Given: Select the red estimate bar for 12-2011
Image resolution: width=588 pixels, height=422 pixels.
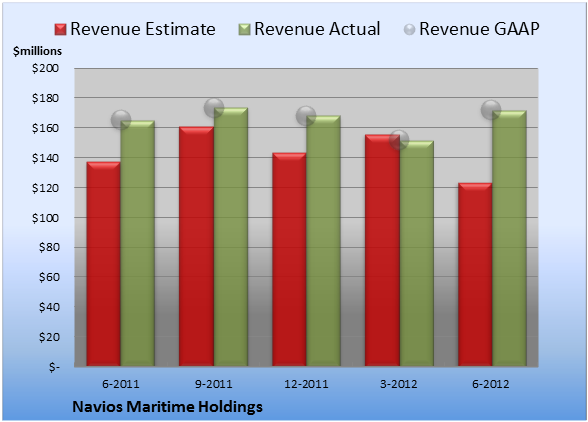Looking at the screenshot, I should (289, 260).
